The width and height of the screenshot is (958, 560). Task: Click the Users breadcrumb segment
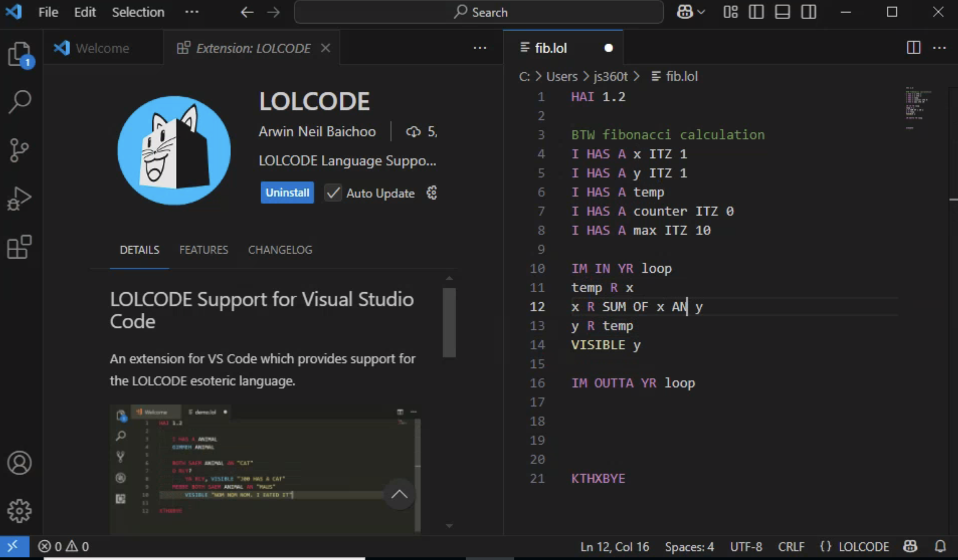pos(561,76)
